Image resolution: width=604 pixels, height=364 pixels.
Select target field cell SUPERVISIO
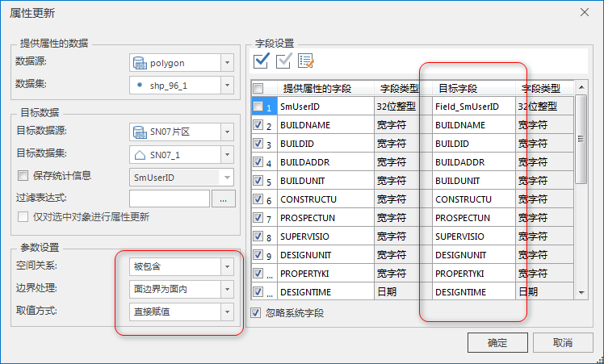pos(474,236)
